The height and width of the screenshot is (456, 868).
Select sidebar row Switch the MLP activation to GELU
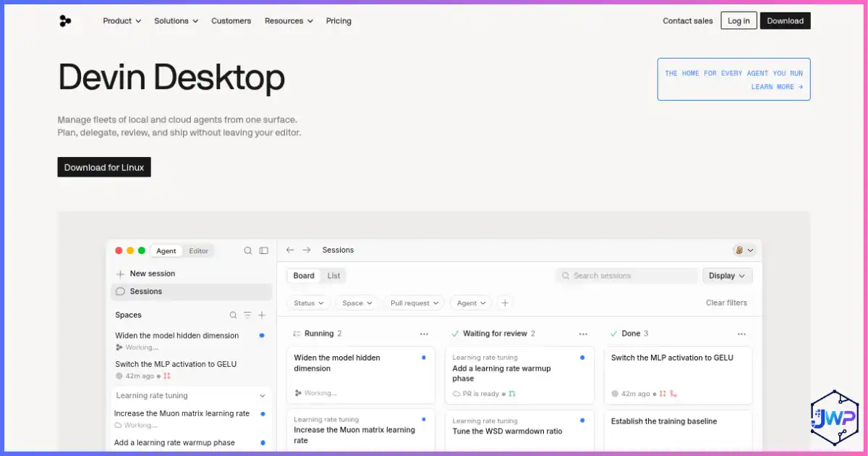tap(191, 370)
